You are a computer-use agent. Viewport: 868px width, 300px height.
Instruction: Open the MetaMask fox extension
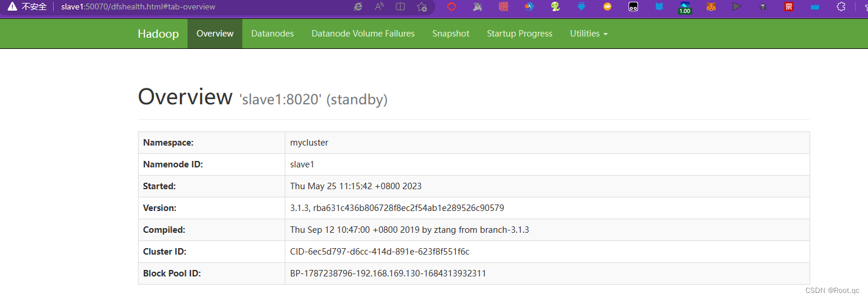[711, 7]
